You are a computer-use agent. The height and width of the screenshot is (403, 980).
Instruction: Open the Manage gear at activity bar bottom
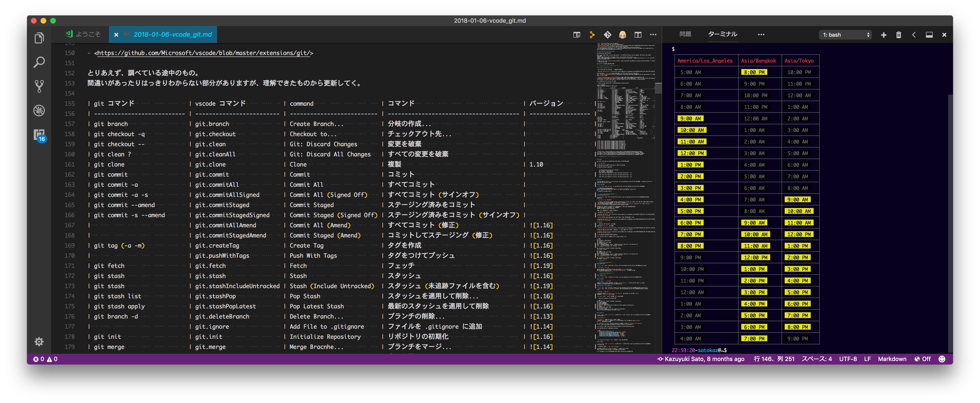[39, 341]
